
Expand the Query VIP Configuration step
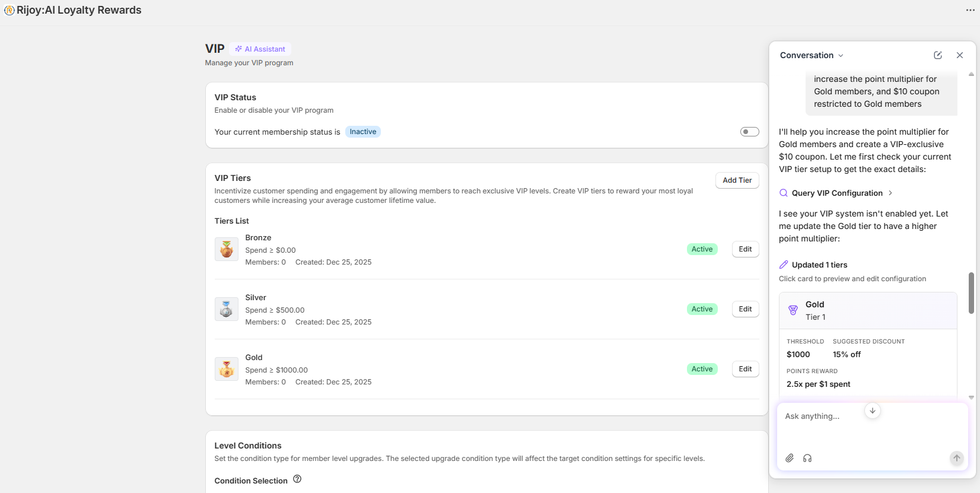[836, 193]
